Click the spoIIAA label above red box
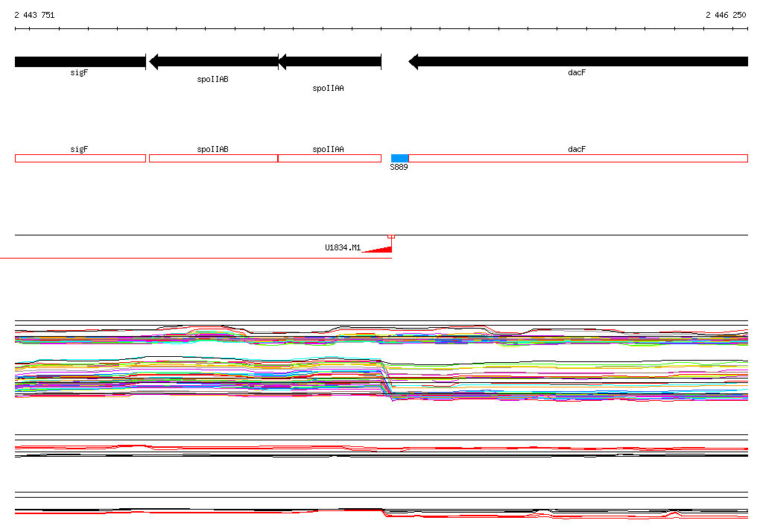The height and width of the screenshot is (532, 763). point(328,149)
